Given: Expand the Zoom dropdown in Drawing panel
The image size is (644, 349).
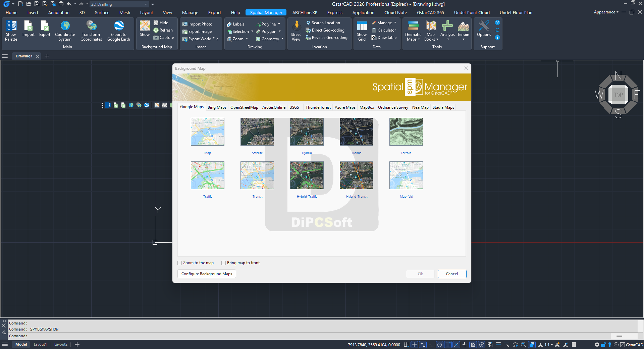Looking at the screenshot, I should pyautogui.click(x=247, y=39).
